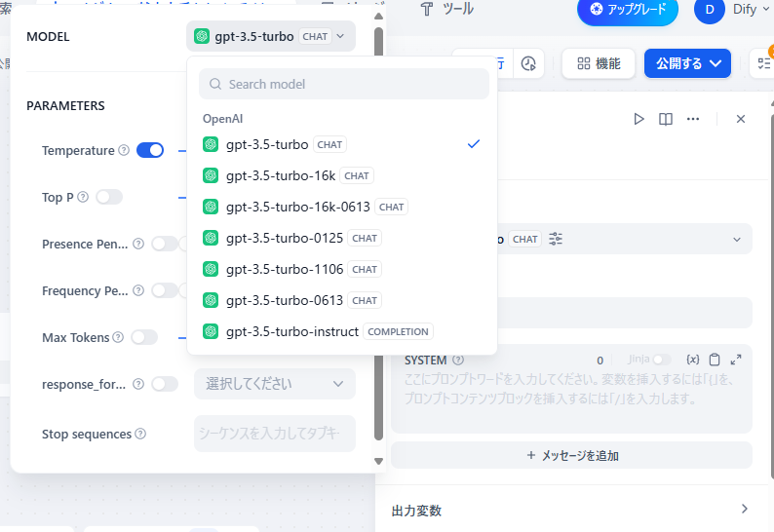774x532 pixels.
Task: Click the Temperature slider track
Action: click(182, 150)
